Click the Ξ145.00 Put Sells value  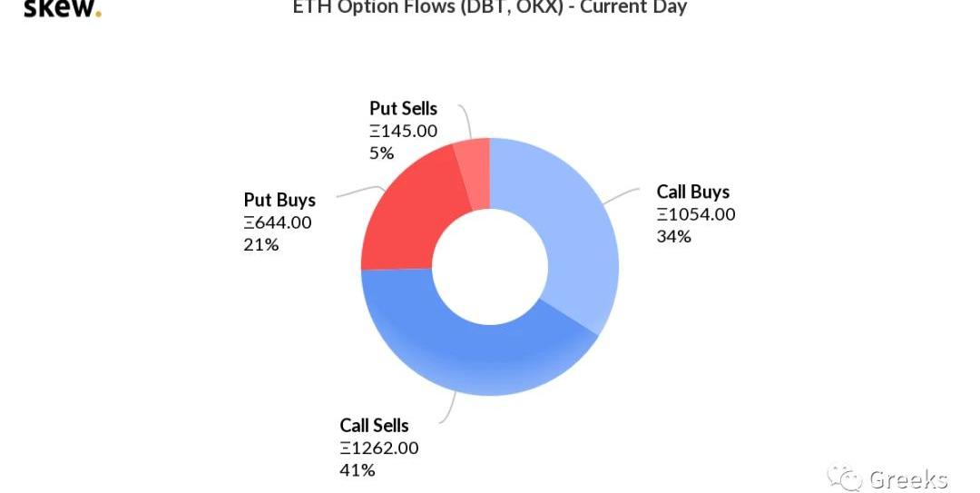pyautogui.click(x=403, y=131)
